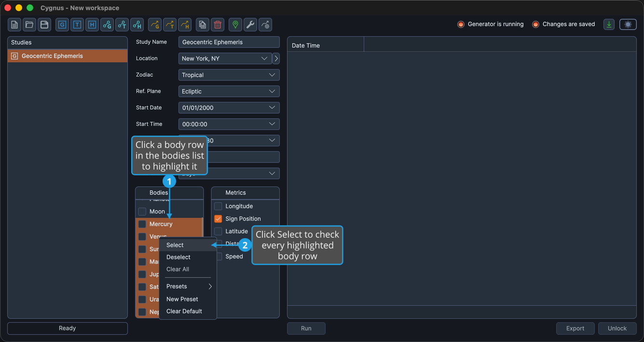The image size is (644, 342).
Task: Open the Ref. Plane dropdown showing Ecliptic
Action: 229,91
